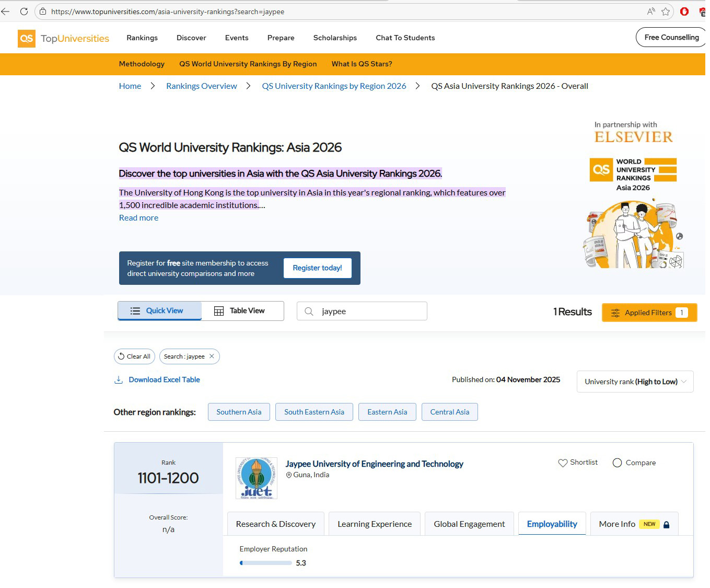Click the browser back arrow
710x588 pixels.
pyautogui.click(x=6, y=11)
